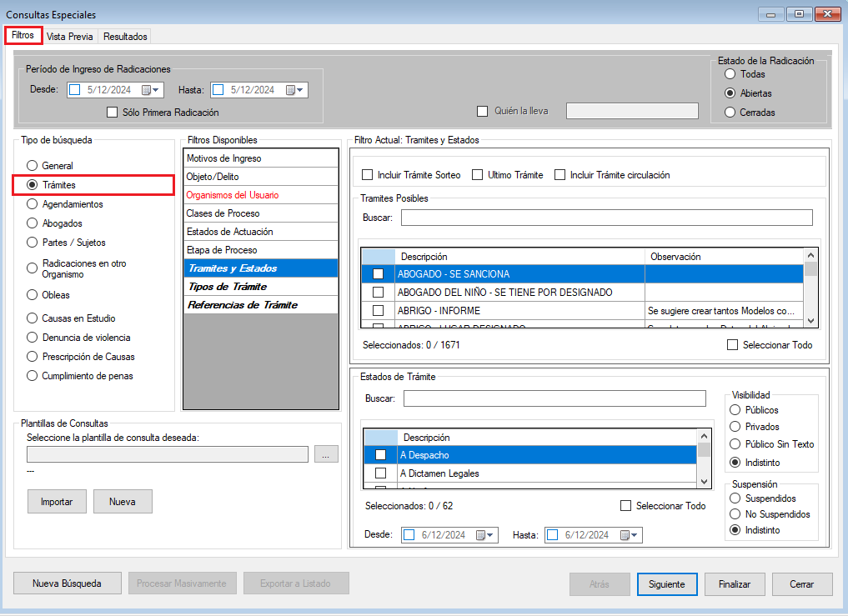Choose Agendamientos search type
848x616 pixels.
(x=33, y=204)
